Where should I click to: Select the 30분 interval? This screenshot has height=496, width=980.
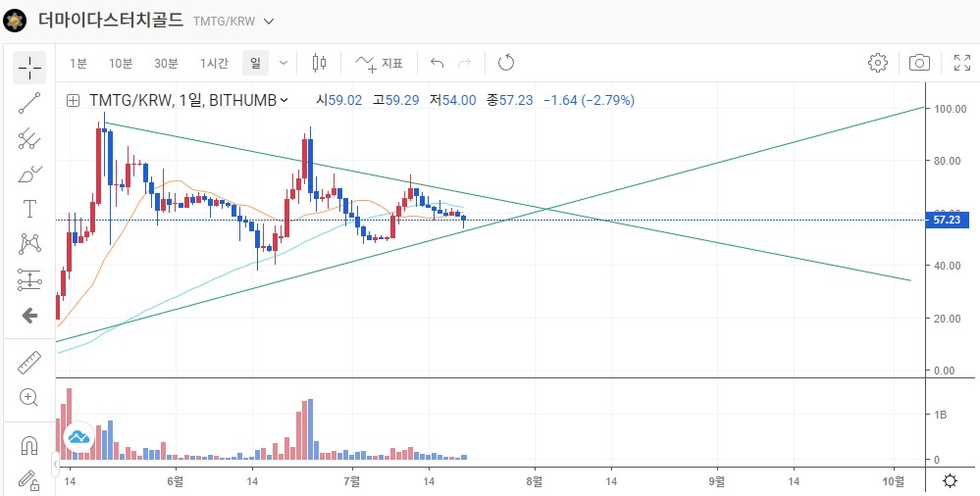[166, 63]
